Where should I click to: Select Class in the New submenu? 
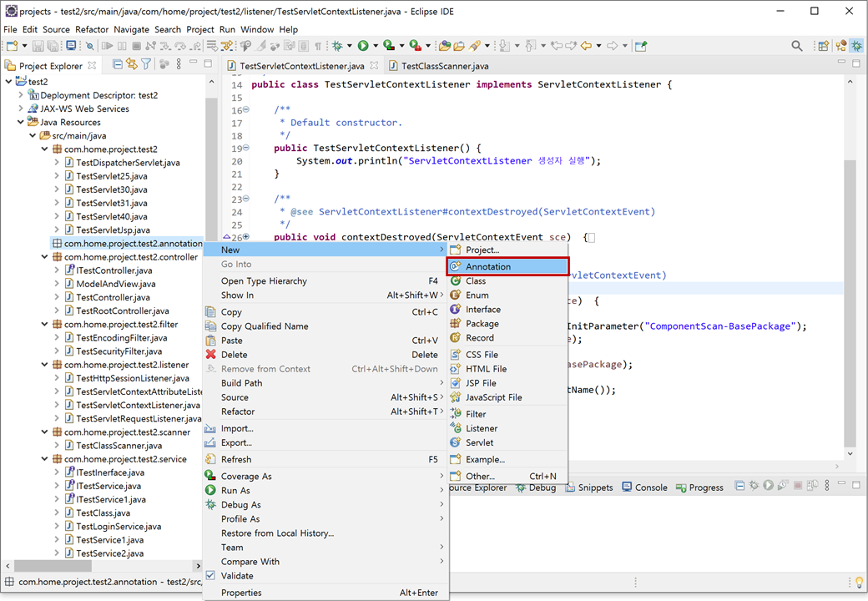[x=507, y=280]
